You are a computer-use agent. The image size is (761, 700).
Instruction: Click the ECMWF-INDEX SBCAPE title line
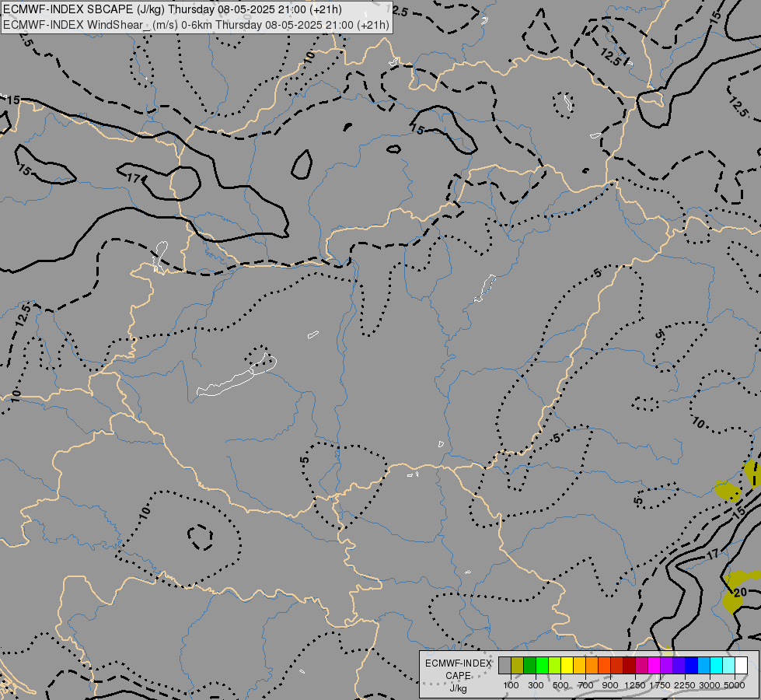tap(173, 9)
